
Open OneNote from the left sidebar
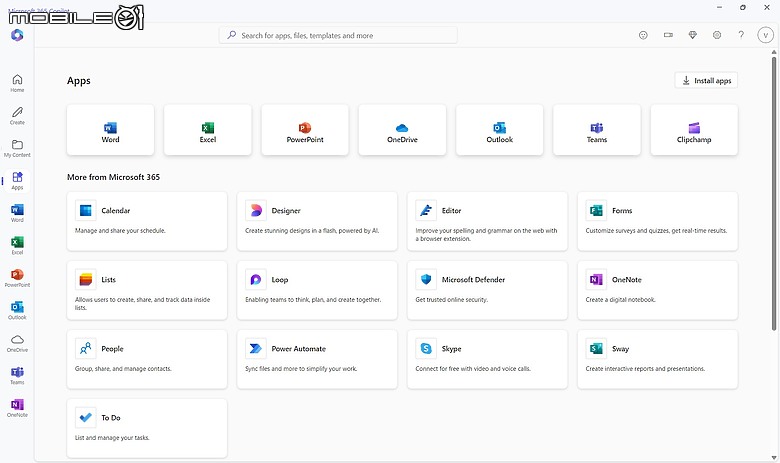17,408
